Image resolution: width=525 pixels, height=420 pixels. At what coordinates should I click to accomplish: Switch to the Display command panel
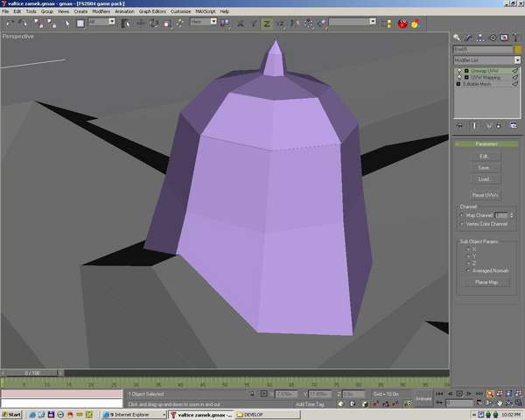504,38
